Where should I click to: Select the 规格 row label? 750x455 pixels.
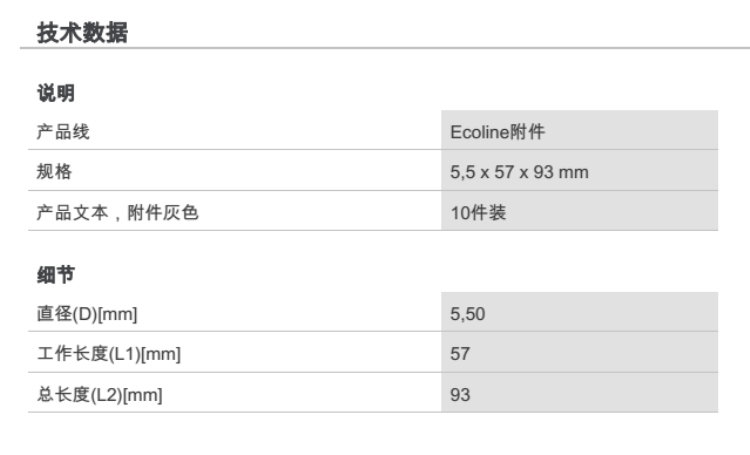[x=50, y=171]
